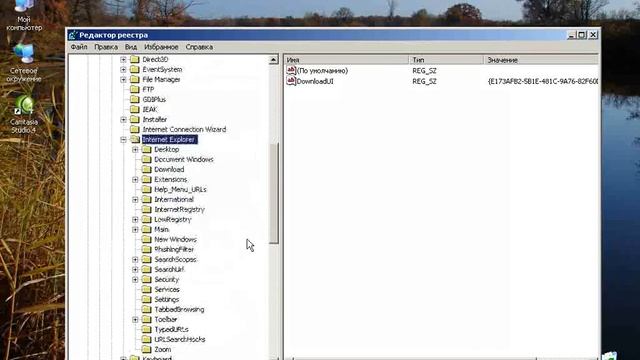Click the InternetRegistry folder icon
Viewport: 640px width, 360px height.
147,209
